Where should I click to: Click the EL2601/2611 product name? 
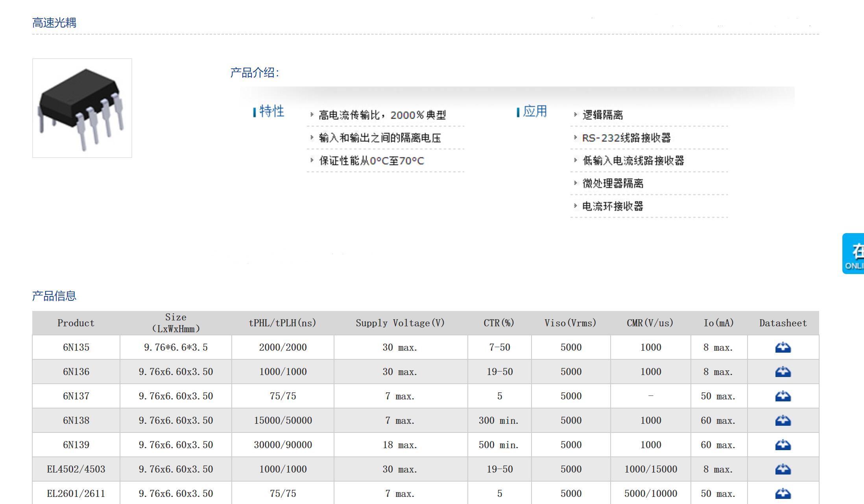(x=76, y=494)
